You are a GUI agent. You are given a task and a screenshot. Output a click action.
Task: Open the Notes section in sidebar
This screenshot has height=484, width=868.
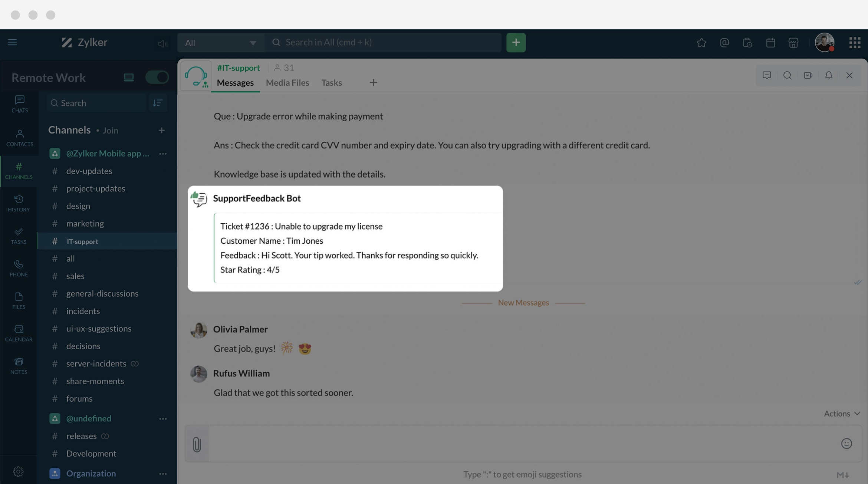point(19,365)
